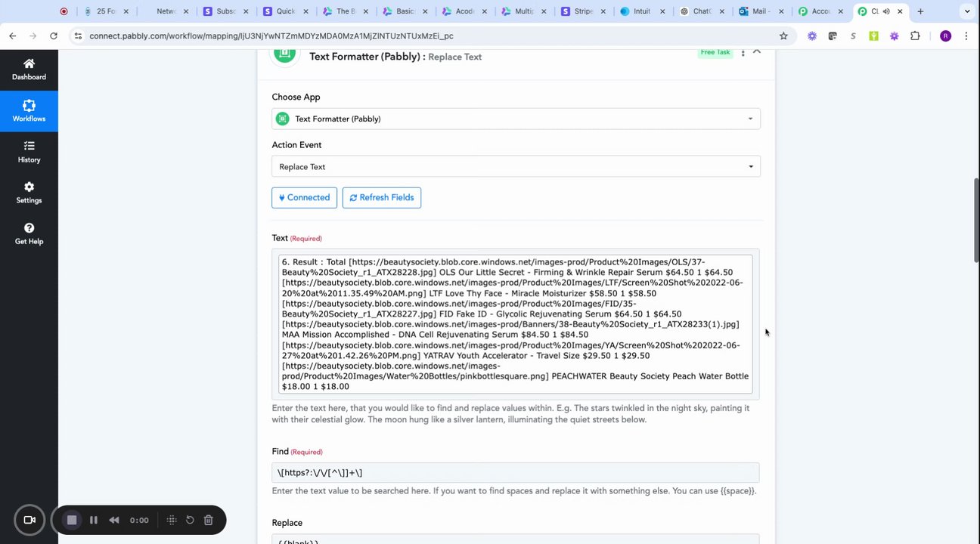The width and height of the screenshot is (980, 544).
Task: Click the dotted grid icon on recorder bar
Action: coord(172,520)
